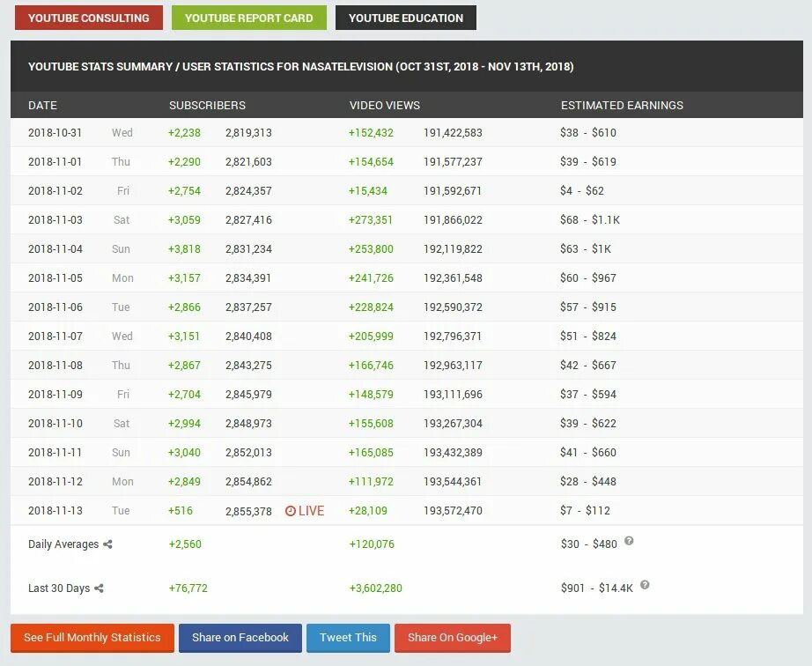This screenshot has height=666, width=812.
Task: Select date 2018-11-09 in the table
Action: (x=55, y=394)
